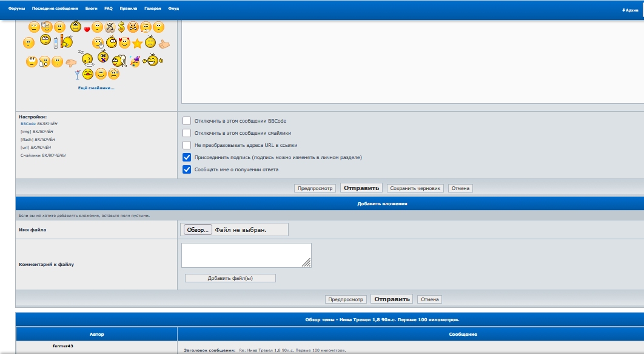Go to 'Галерея' in the top navigation

coord(153,9)
